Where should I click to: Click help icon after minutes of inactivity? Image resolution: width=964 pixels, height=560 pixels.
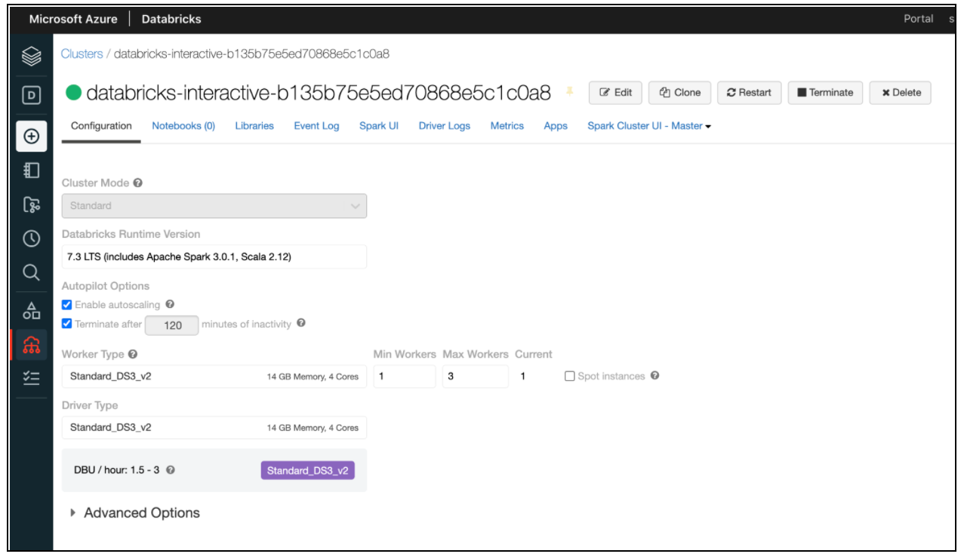click(301, 323)
